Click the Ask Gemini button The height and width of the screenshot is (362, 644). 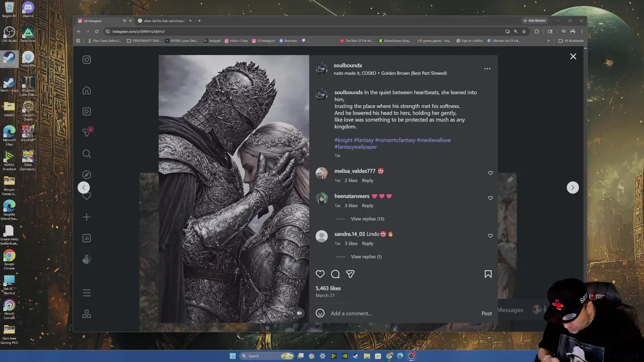[x=534, y=21]
